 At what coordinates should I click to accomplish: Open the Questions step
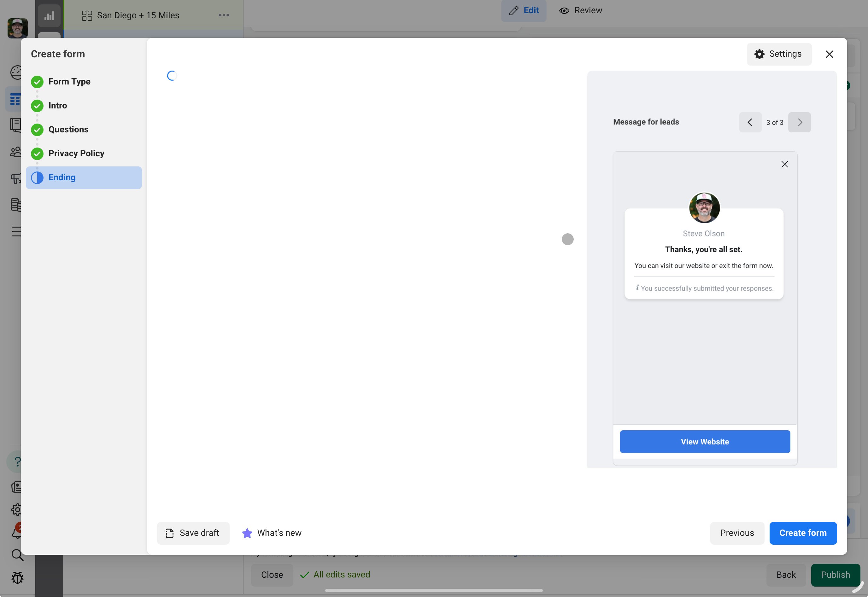(68, 130)
